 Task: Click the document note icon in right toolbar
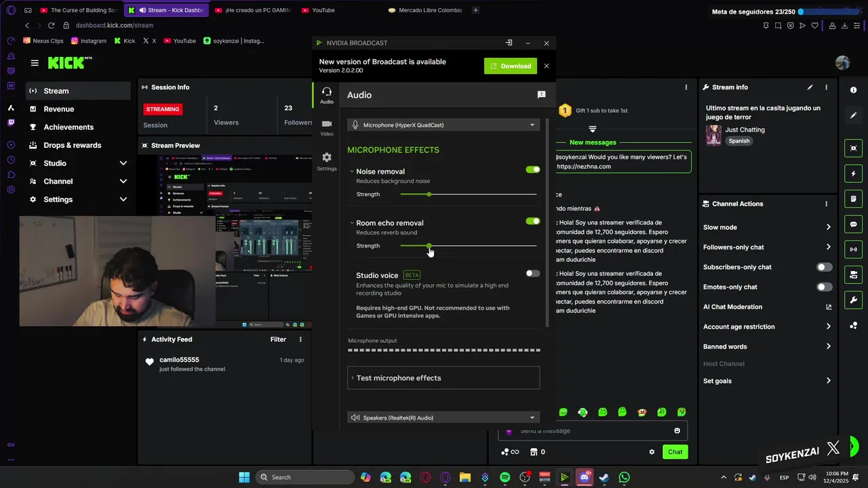[x=853, y=199]
